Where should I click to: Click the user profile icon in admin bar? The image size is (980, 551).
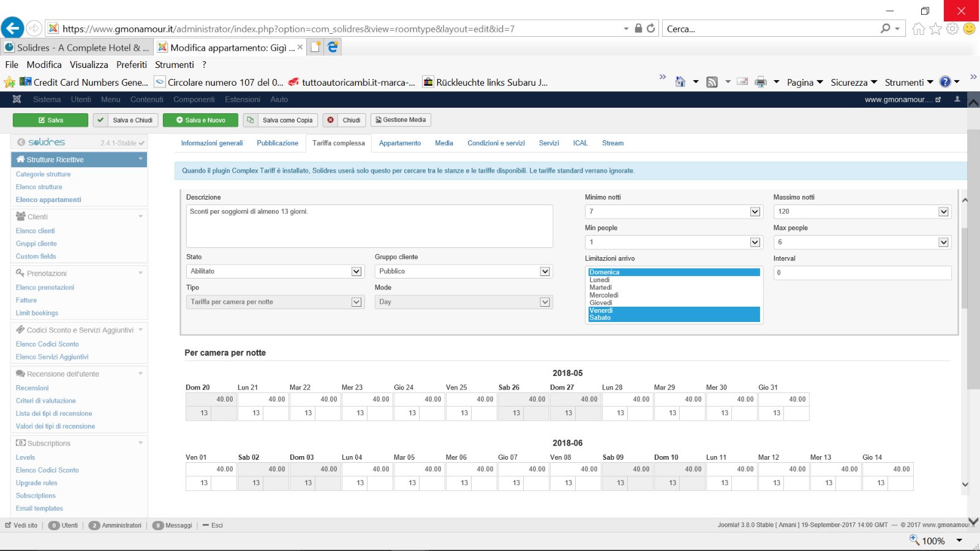[x=957, y=99]
